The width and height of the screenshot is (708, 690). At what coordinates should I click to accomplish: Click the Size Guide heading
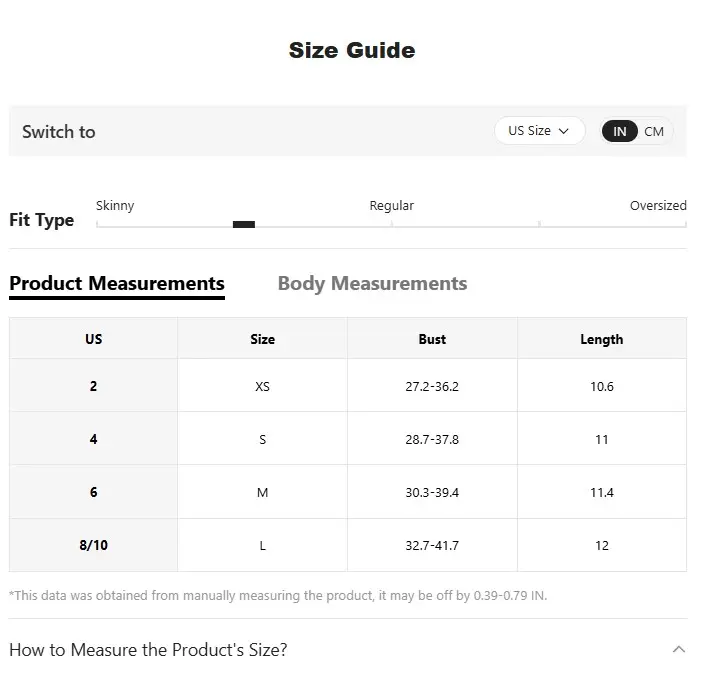click(352, 50)
